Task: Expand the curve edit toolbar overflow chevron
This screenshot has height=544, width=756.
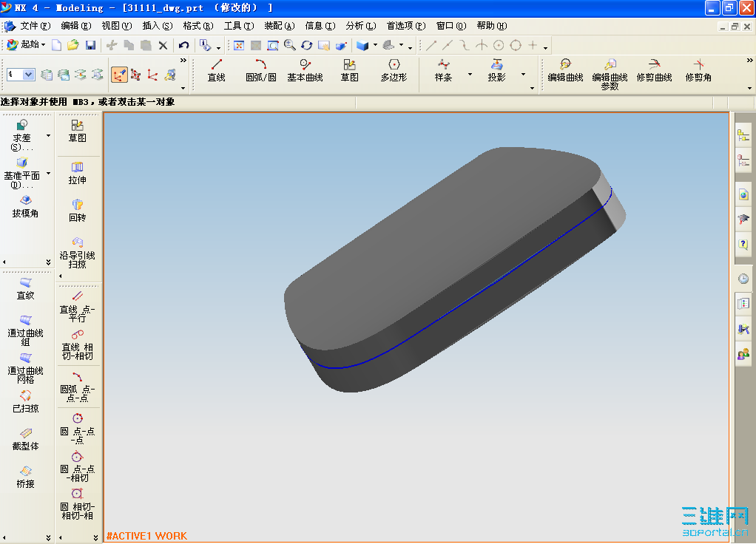Action: (x=749, y=60)
